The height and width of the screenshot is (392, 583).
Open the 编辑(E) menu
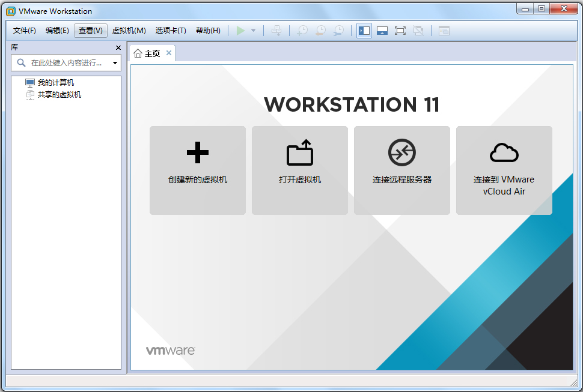[57, 31]
